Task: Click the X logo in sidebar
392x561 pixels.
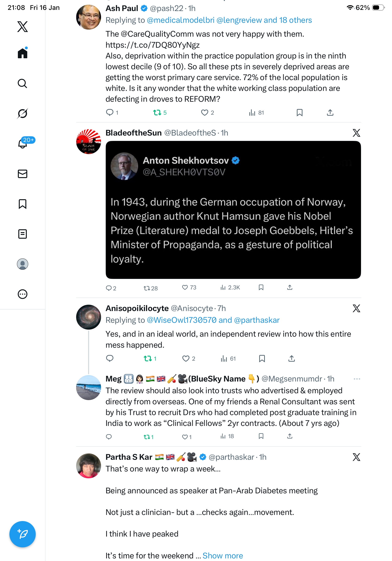Action: (23, 26)
